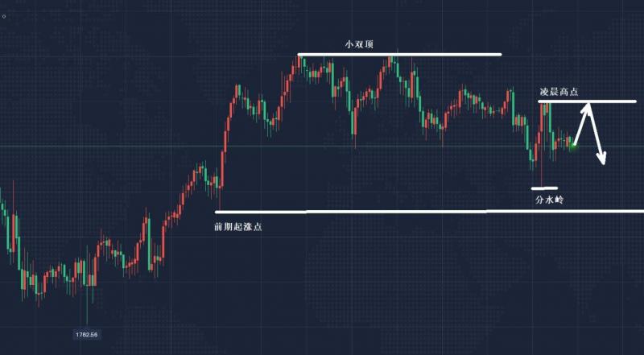Click the white downward arrowhead tip
Viewport: 644px width, 355px height.
pos(602,163)
